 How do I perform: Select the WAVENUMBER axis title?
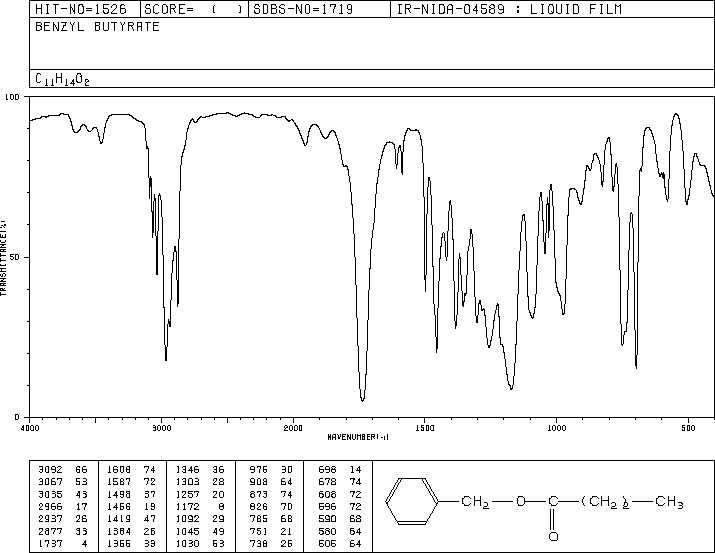click(358, 437)
